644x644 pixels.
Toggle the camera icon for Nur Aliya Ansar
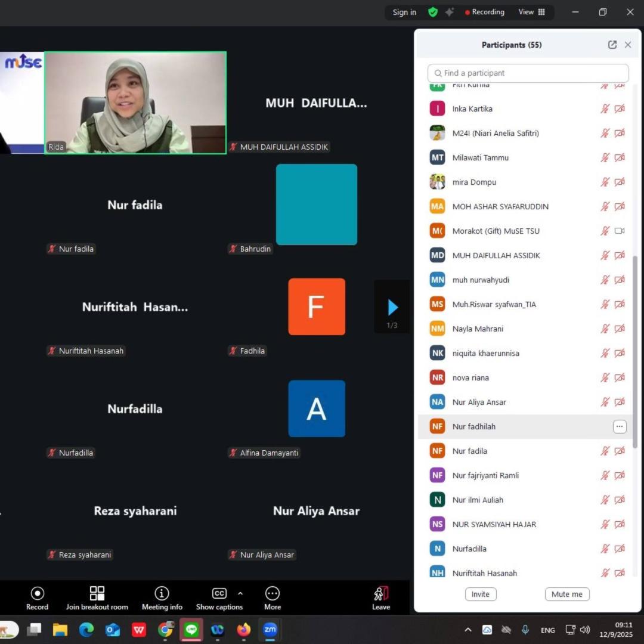(620, 402)
